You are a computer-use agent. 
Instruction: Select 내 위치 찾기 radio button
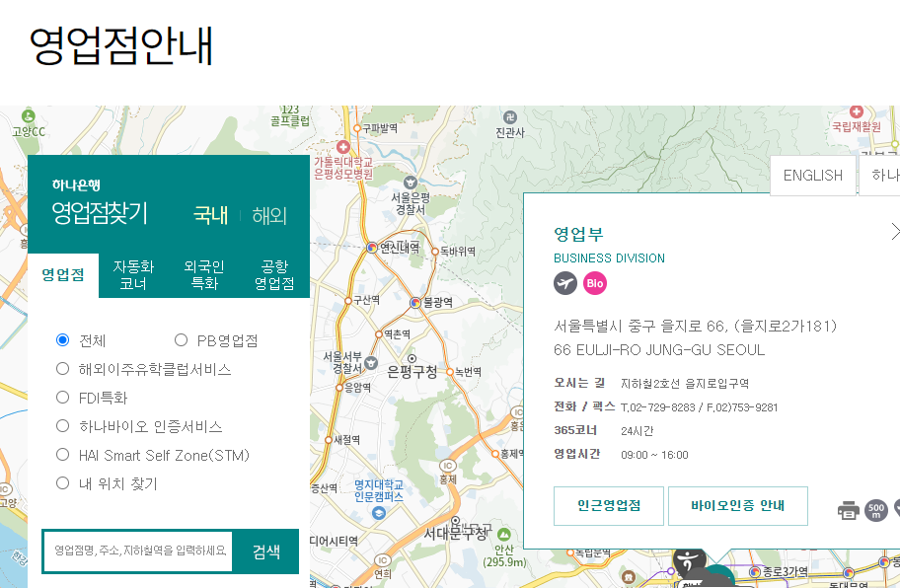click(62, 483)
